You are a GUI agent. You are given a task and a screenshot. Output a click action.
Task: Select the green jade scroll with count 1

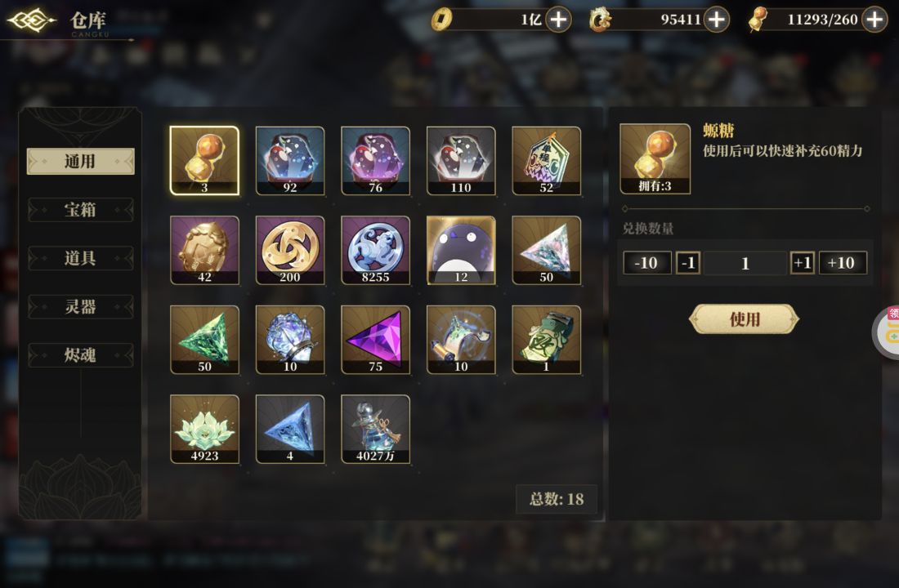547,340
